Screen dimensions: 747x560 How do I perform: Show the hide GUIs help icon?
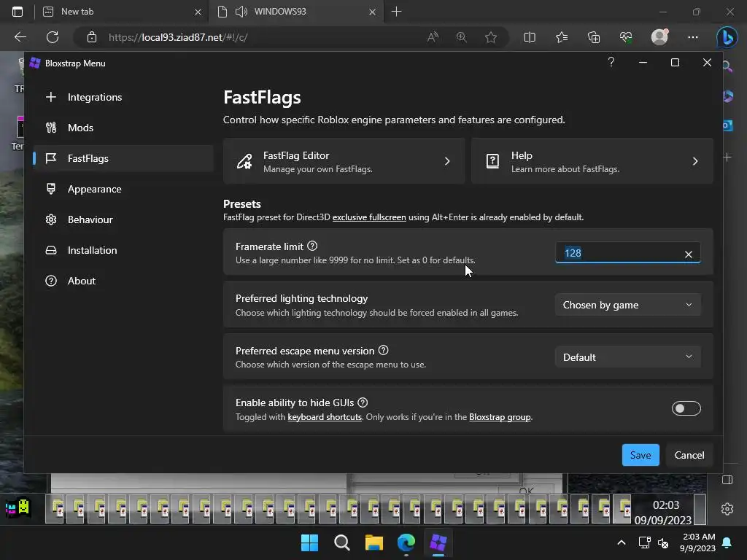[363, 402]
